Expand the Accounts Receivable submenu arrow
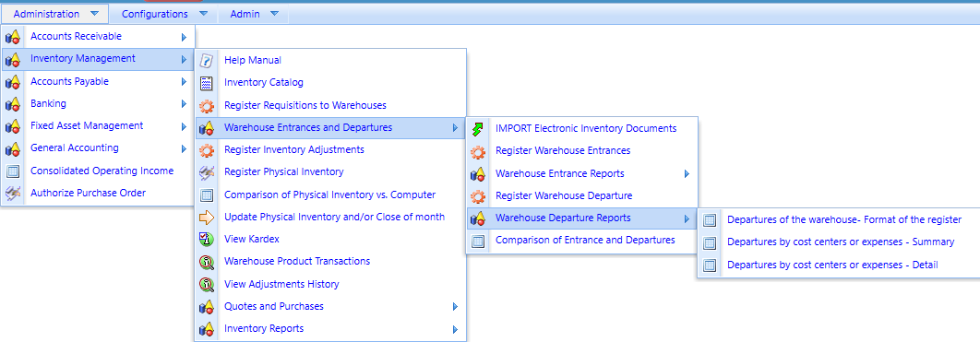The height and width of the screenshot is (342, 980). point(184,37)
